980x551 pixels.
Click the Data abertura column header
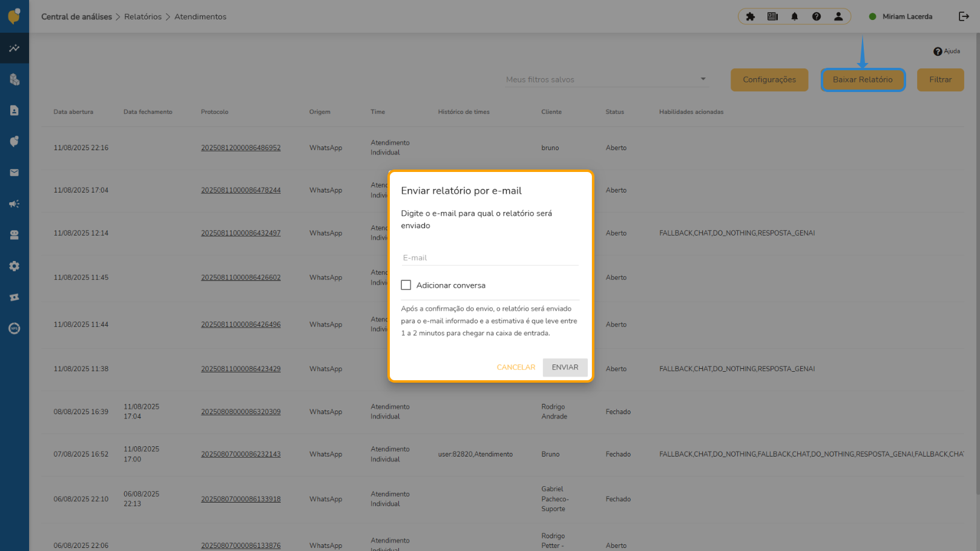point(73,112)
